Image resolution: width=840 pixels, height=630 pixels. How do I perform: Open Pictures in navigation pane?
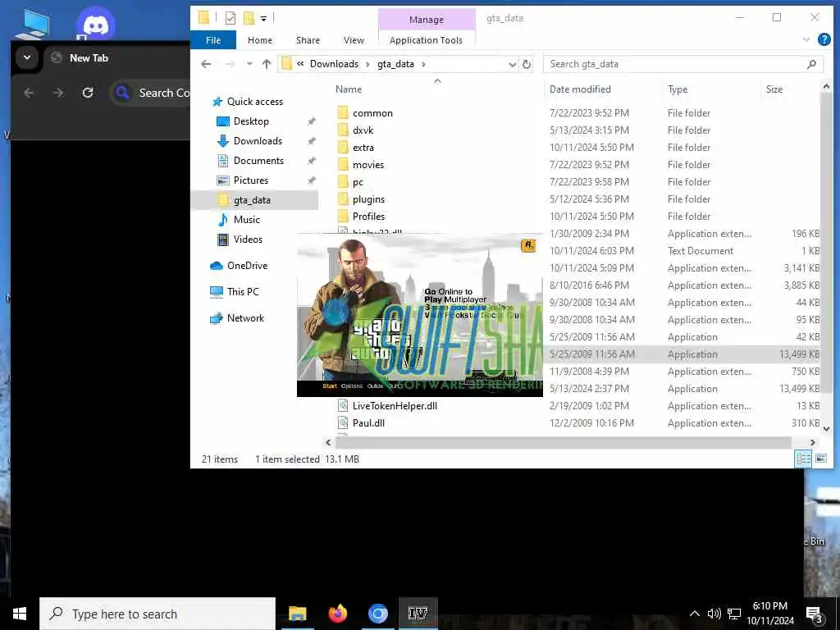point(251,180)
